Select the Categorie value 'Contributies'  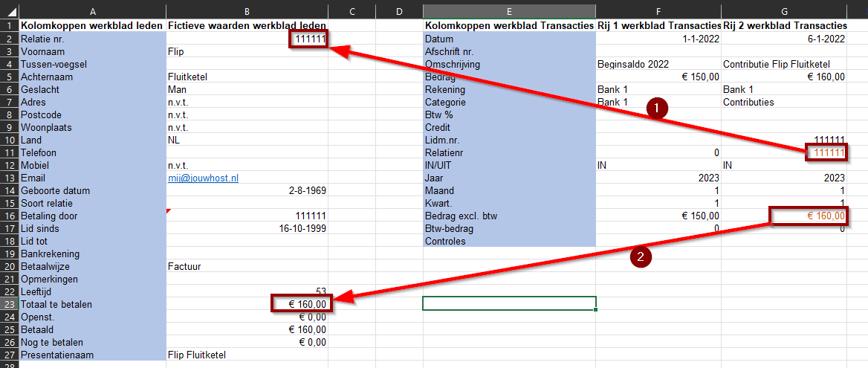[x=784, y=102]
